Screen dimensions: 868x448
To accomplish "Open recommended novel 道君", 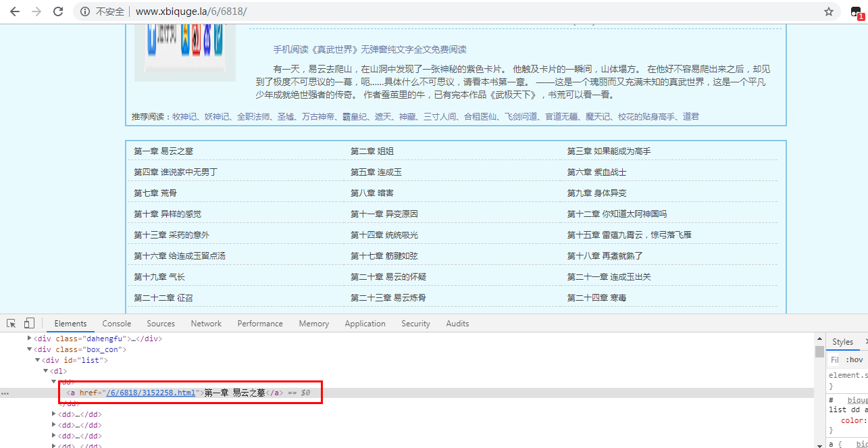I will (x=691, y=117).
